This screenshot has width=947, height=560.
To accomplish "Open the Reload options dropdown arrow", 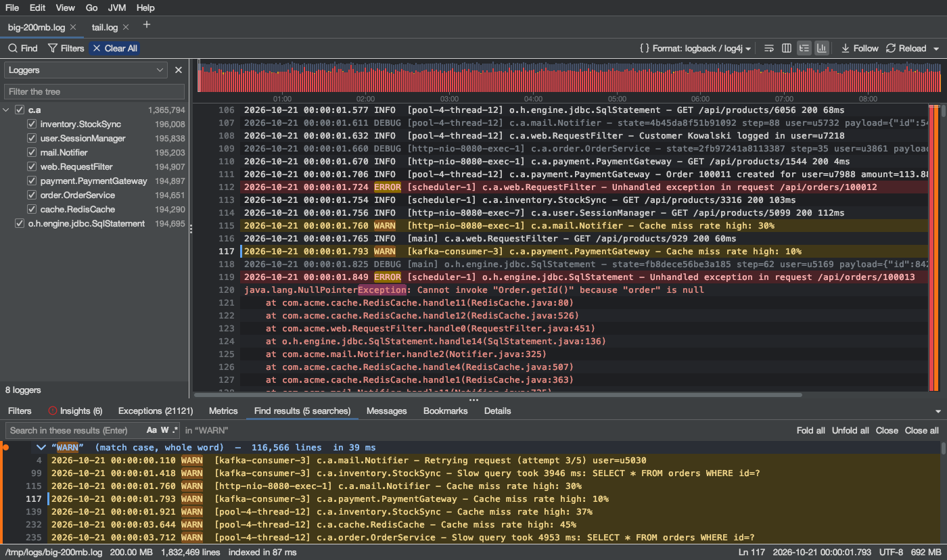I will pyautogui.click(x=936, y=49).
